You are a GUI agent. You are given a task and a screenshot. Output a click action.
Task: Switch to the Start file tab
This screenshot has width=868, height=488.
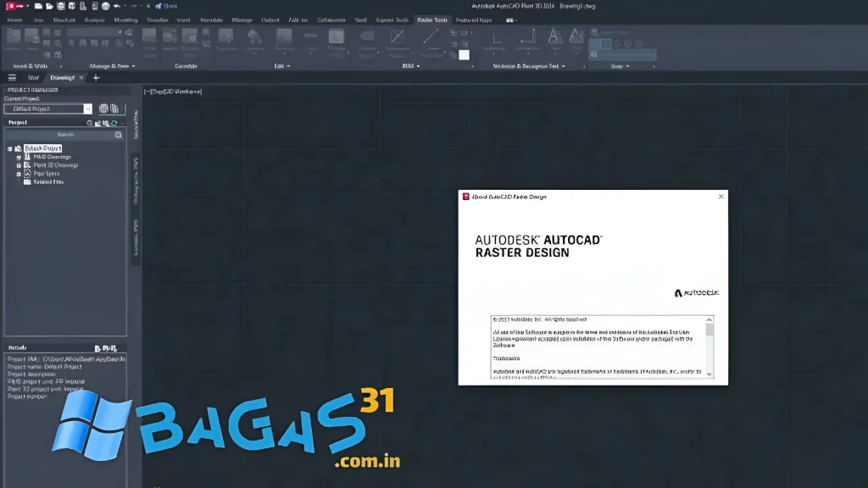click(x=33, y=78)
